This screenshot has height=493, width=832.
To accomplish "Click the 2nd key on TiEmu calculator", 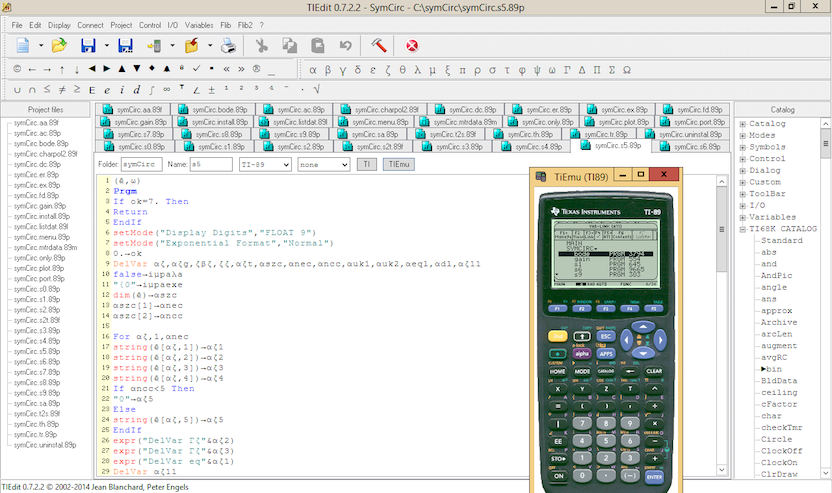I will [558, 336].
